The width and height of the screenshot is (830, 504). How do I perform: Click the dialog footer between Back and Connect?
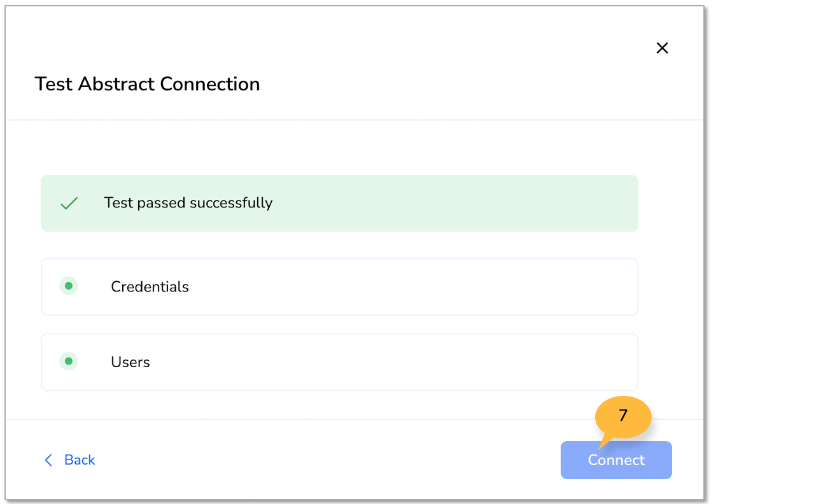tap(328, 459)
